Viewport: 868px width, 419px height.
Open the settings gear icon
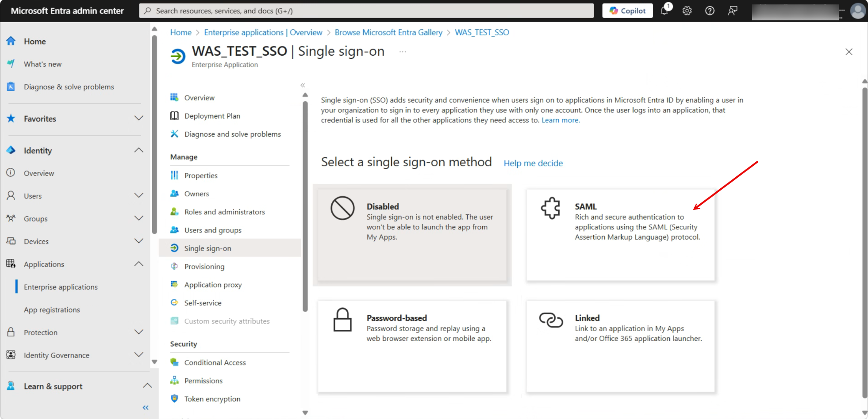tap(687, 11)
